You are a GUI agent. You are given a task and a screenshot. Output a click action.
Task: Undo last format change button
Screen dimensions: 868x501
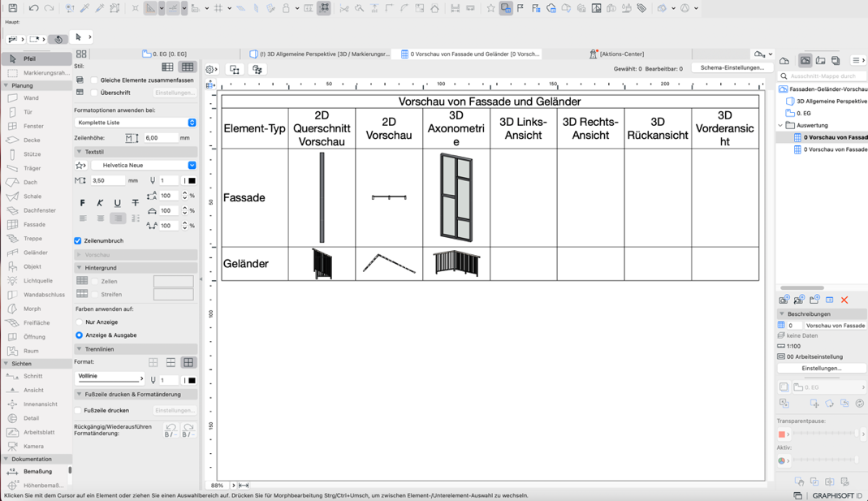[171, 430]
